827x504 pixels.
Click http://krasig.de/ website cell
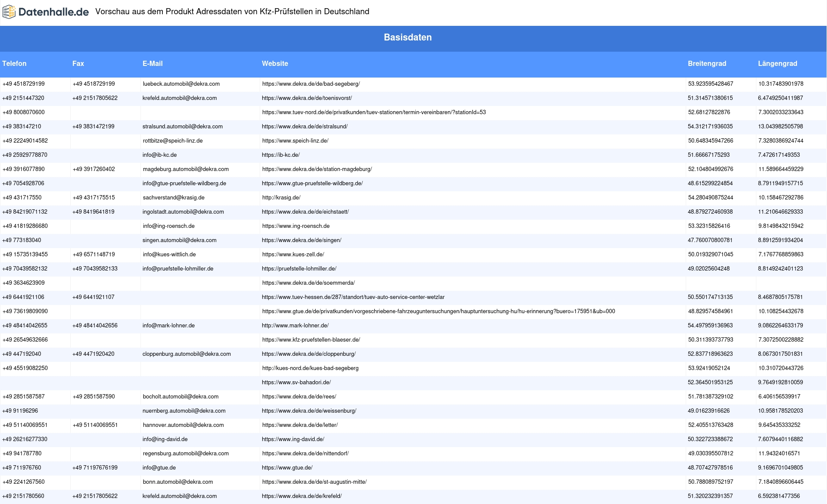pos(281,198)
